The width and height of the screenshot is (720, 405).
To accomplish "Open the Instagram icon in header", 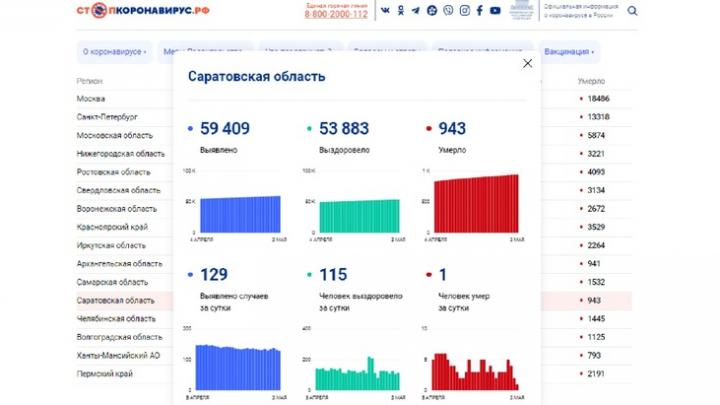I will coord(464,11).
